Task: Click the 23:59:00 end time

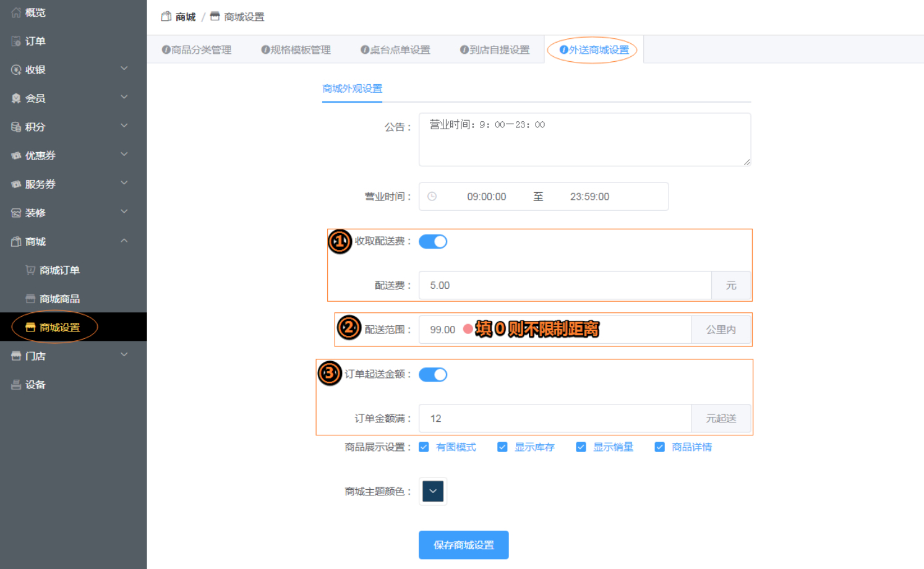Action: (x=589, y=197)
